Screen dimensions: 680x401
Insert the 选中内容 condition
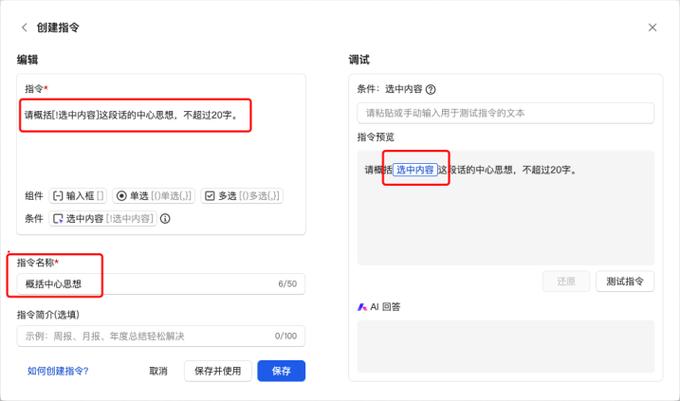103,218
